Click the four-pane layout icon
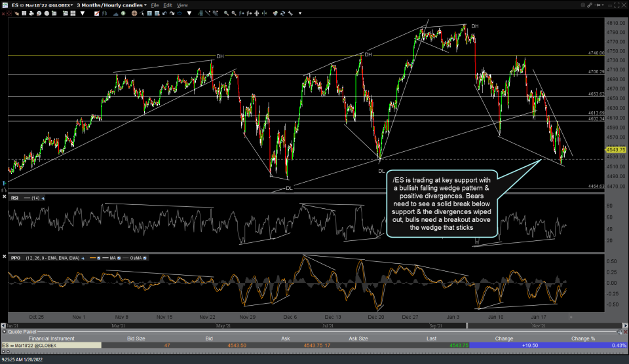This screenshot has height=364, width=629. (73, 13)
